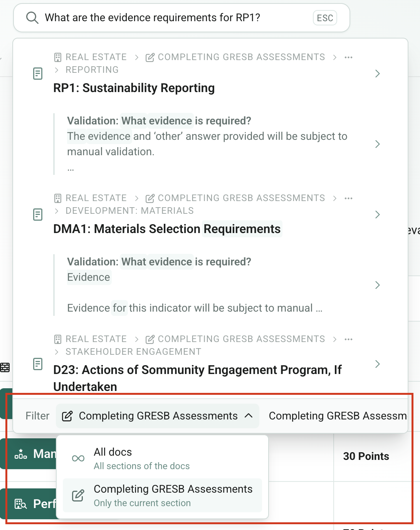Select Completing GRESB Assessments current section option

tap(162, 495)
